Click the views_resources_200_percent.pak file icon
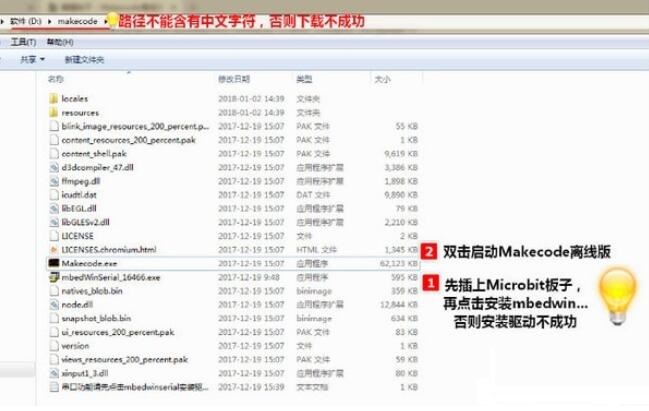 click(x=54, y=359)
